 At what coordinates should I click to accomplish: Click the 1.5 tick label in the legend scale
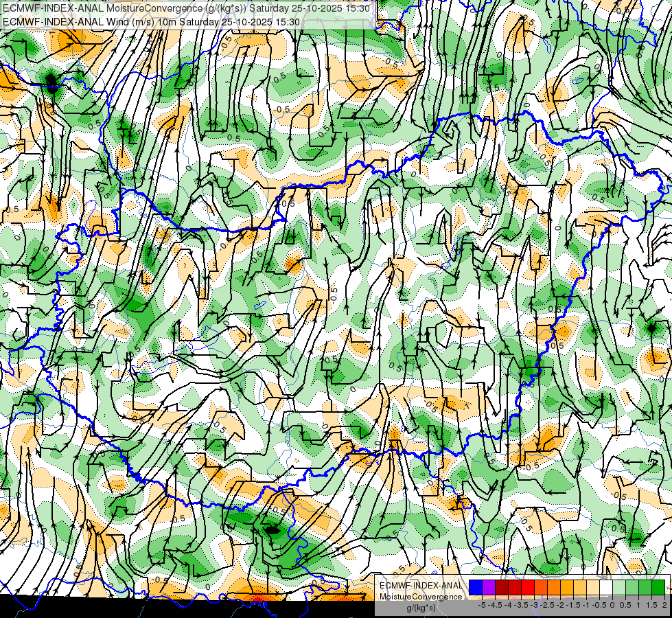[x=651, y=605]
